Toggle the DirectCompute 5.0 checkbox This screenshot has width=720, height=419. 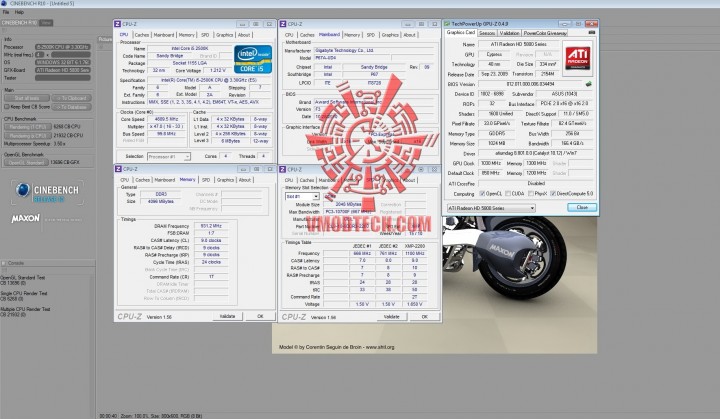[x=553, y=193]
